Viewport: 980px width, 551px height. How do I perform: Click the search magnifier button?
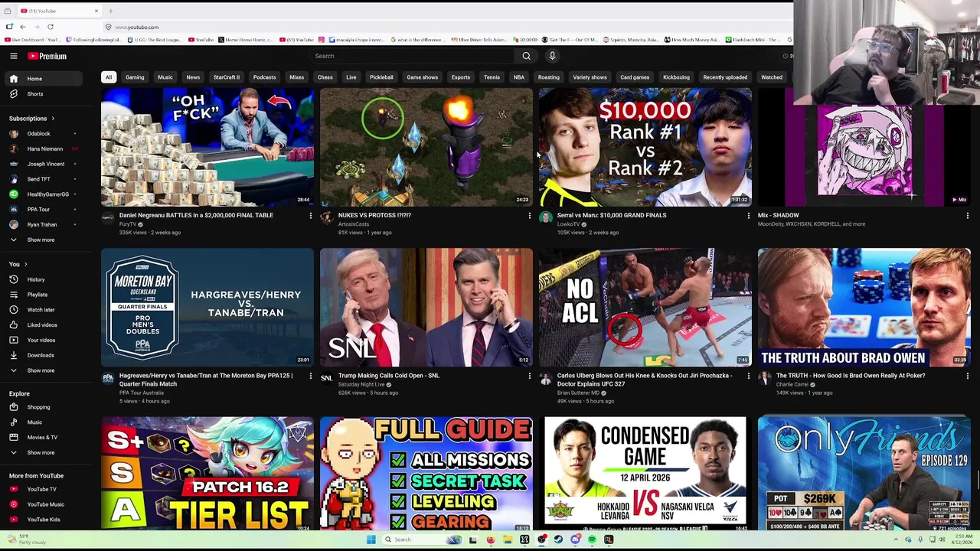526,56
